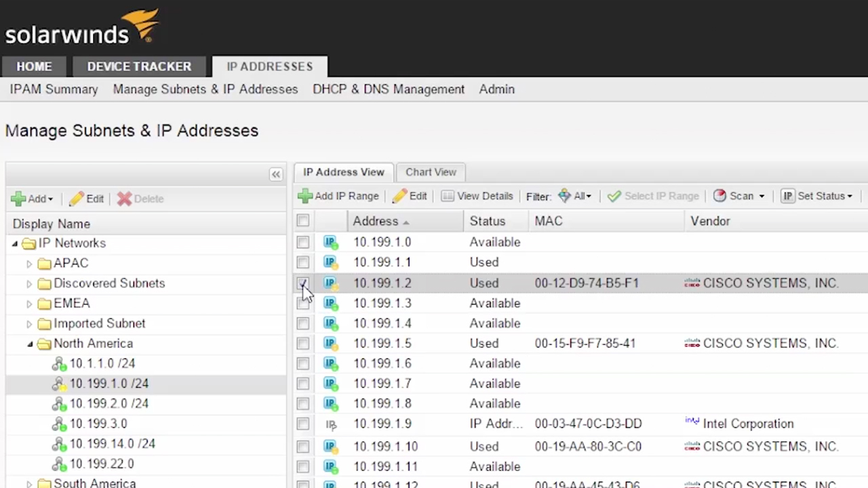Check the box for 10.199.1.0

coord(303,242)
